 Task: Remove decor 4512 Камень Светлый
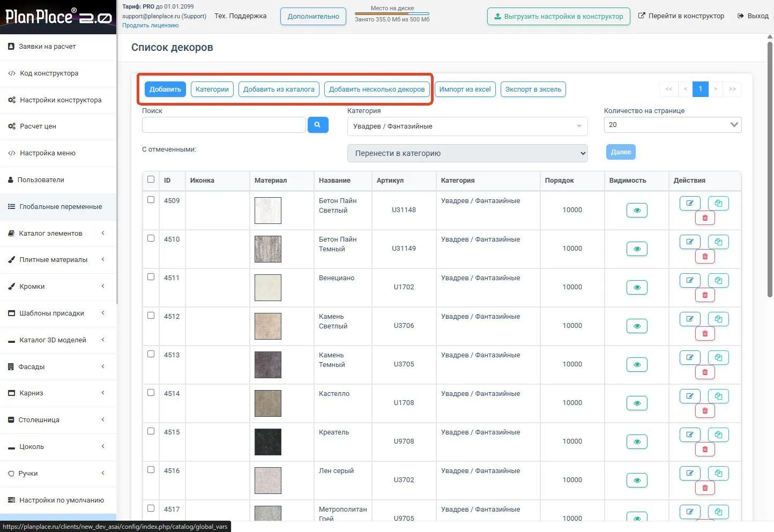pos(705,334)
